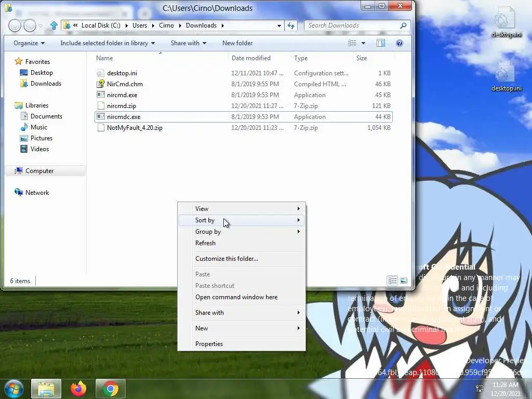
Task: Expand the arrow after Local Disk (C:)
Action: pyautogui.click(x=127, y=25)
